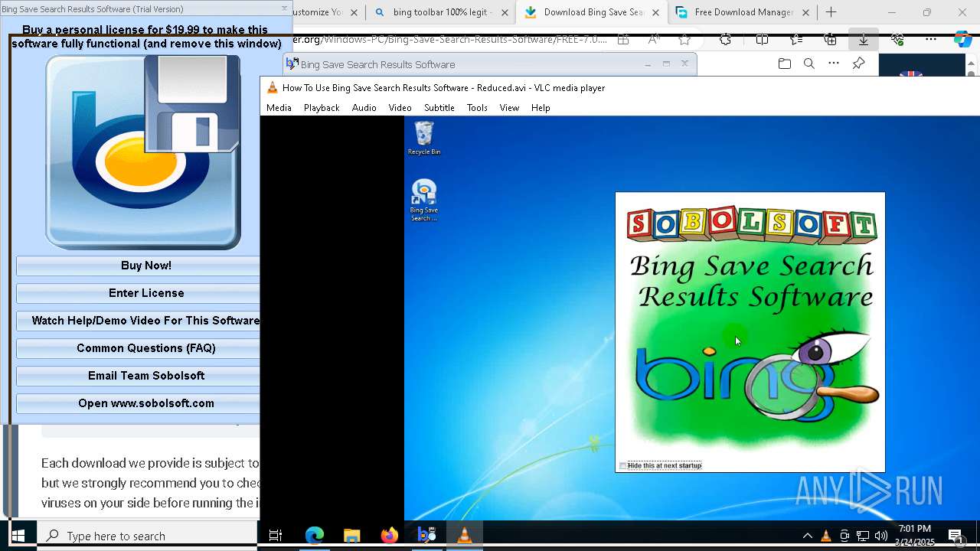
Task: Open the Favorites list icon
Action: click(796, 40)
